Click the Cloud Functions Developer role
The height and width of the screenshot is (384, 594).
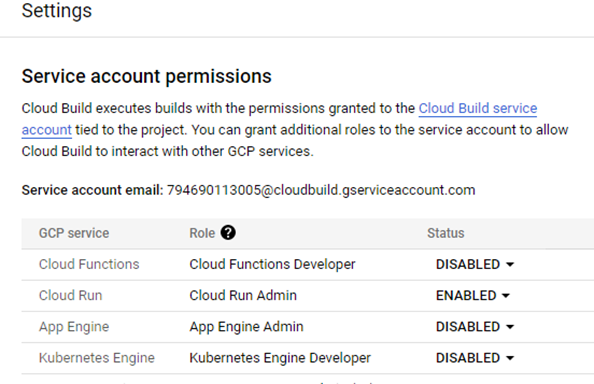(x=272, y=264)
